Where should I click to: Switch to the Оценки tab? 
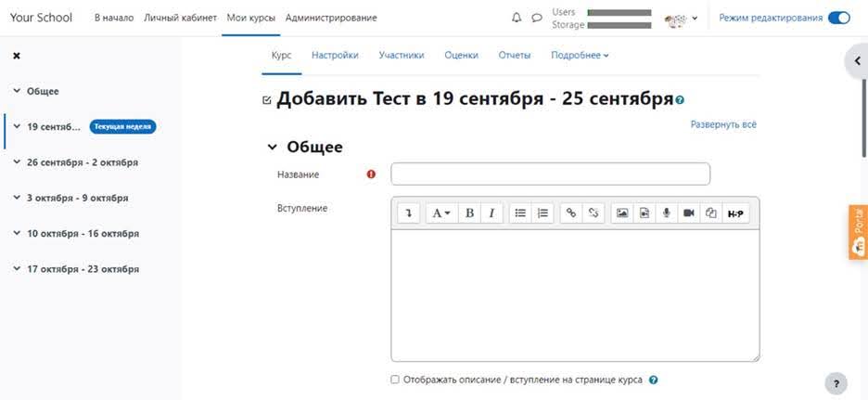[x=461, y=56]
